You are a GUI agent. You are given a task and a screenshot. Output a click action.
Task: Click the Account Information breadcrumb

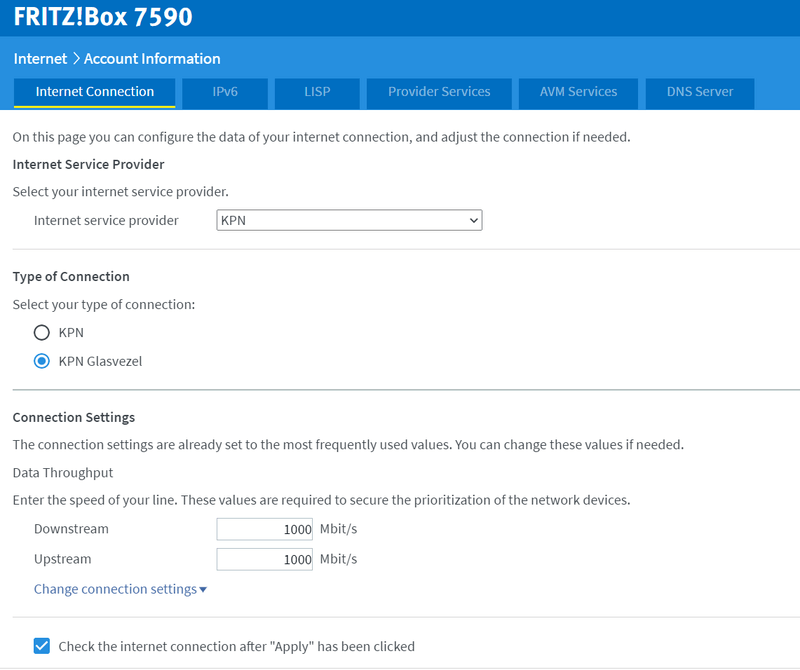[152, 59]
